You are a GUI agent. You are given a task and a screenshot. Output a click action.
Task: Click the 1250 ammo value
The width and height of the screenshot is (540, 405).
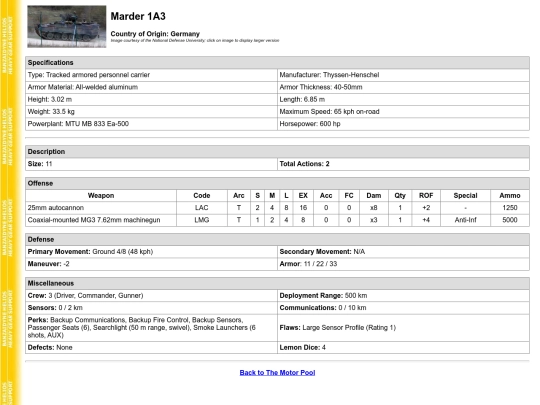click(x=510, y=208)
